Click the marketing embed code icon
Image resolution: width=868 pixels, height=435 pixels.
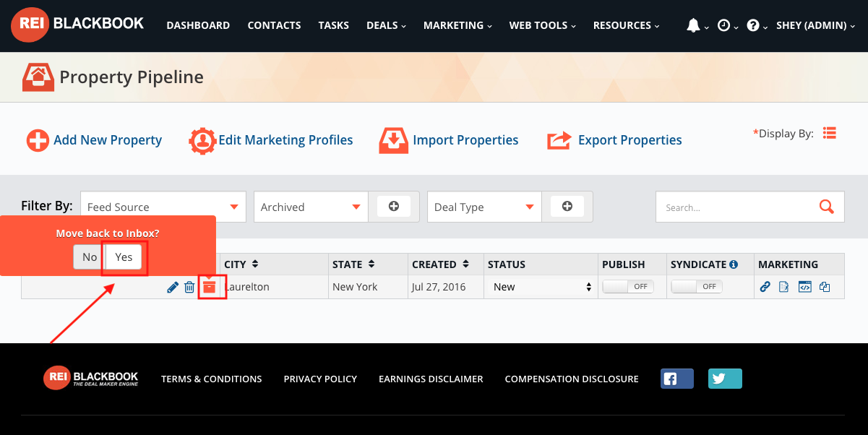point(804,287)
